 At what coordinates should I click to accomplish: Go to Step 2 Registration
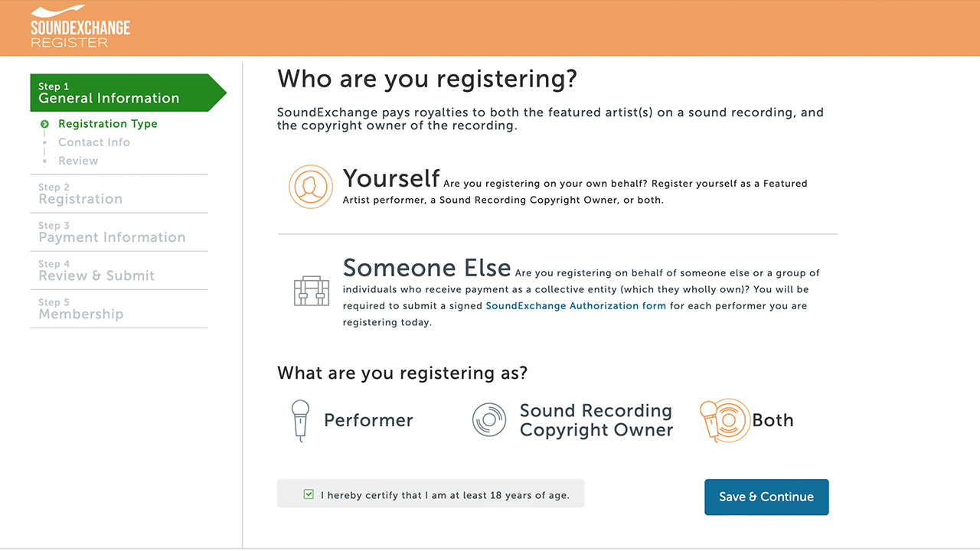tap(80, 194)
